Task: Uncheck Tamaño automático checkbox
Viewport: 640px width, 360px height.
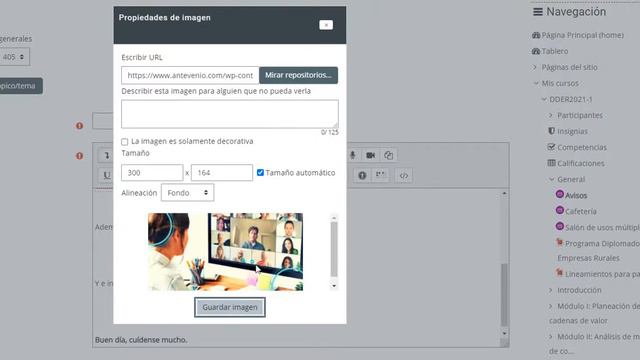Action: coord(260,173)
